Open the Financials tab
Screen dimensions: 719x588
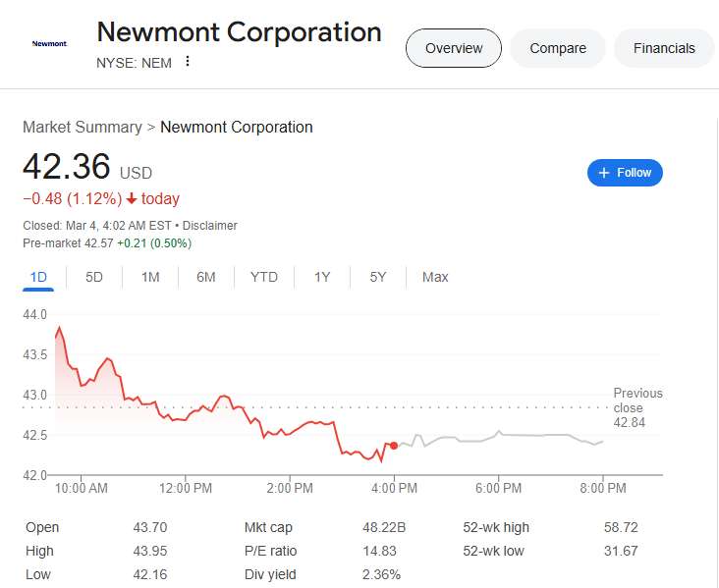click(x=664, y=48)
